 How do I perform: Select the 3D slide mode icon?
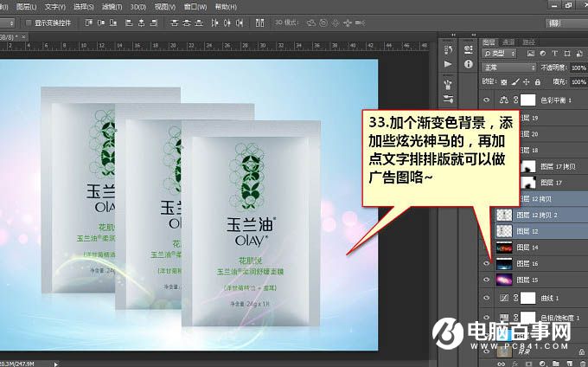[348, 23]
